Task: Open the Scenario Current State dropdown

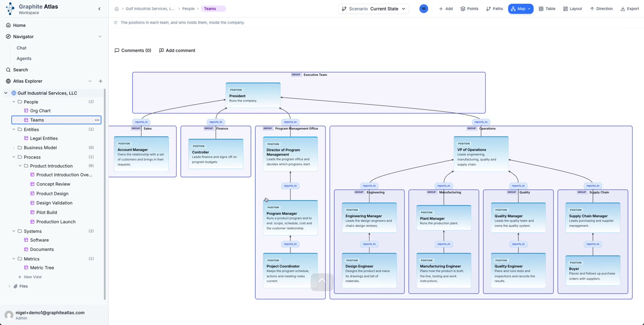Action: coord(374,9)
